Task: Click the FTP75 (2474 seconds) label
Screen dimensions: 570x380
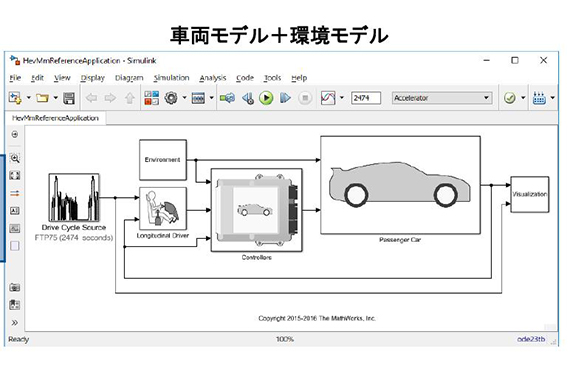Action: tap(74, 238)
